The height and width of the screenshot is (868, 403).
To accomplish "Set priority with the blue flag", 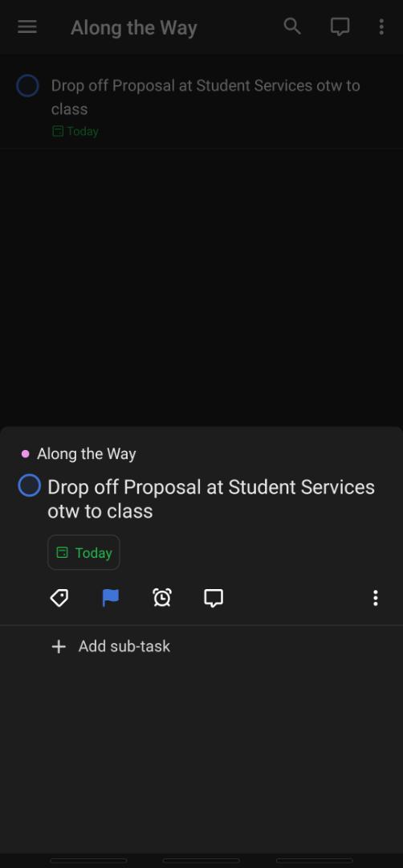I will (x=111, y=598).
